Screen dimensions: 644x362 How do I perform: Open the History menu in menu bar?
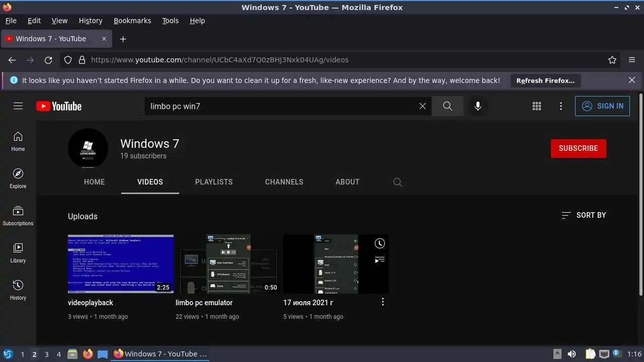click(91, 21)
